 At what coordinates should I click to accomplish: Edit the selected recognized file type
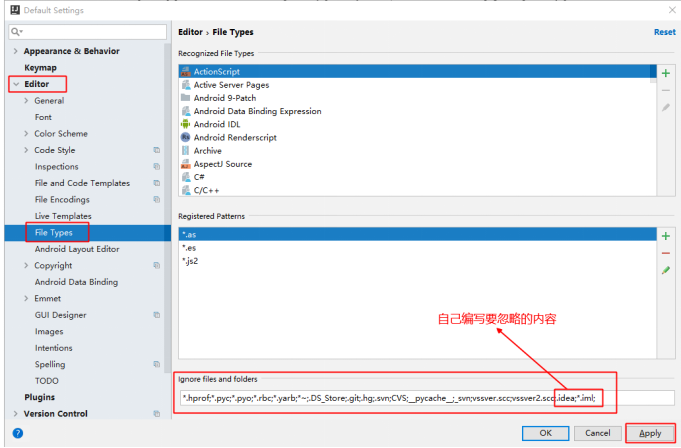point(665,107)
